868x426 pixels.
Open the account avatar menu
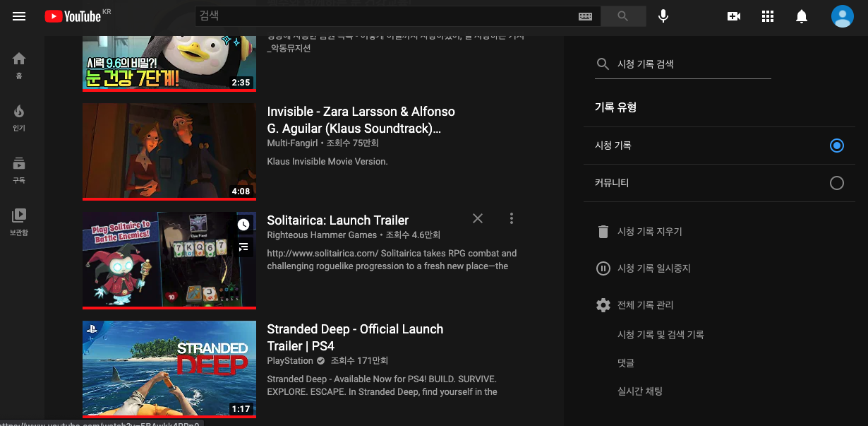click(x=842, y=16)
